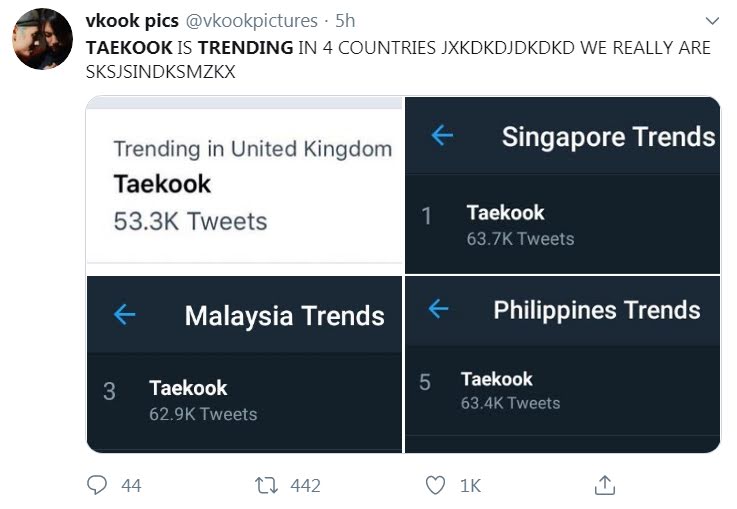This screenshot has height=509, width=737.
Task: Click back arrow beside Singapore Trends
Action: click(441, 136)
